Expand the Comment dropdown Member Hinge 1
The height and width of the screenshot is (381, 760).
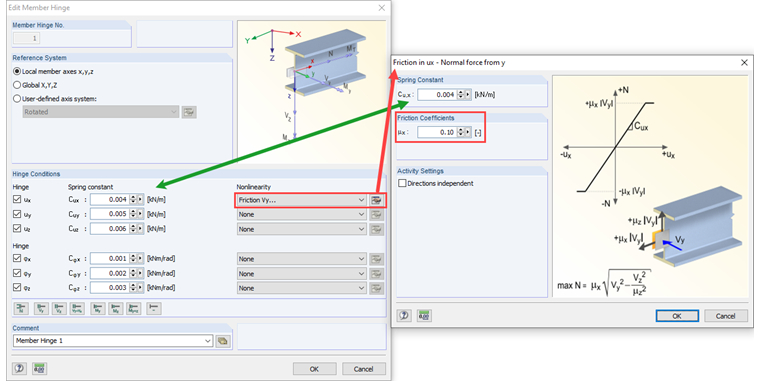click(207, 341)
